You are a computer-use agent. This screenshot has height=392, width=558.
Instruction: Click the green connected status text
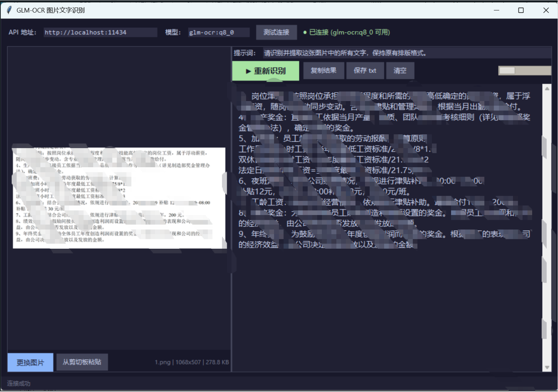(x=347, y=32)
